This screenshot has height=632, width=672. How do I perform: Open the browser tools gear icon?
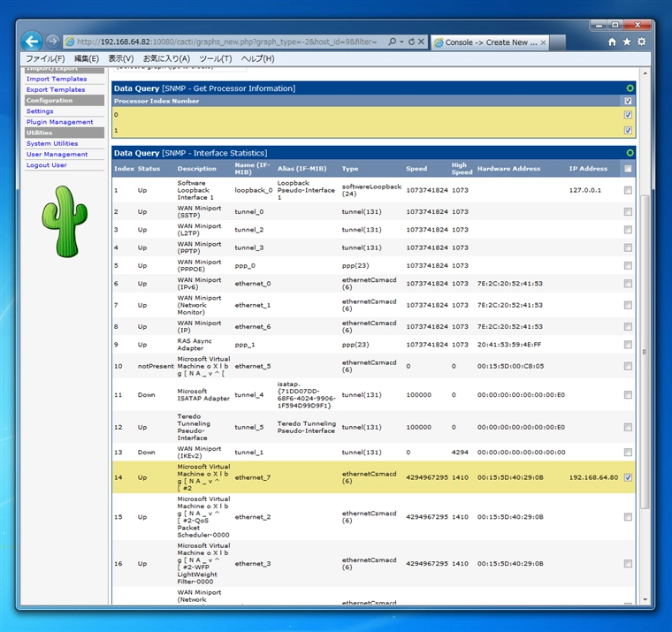coord(641,42)
